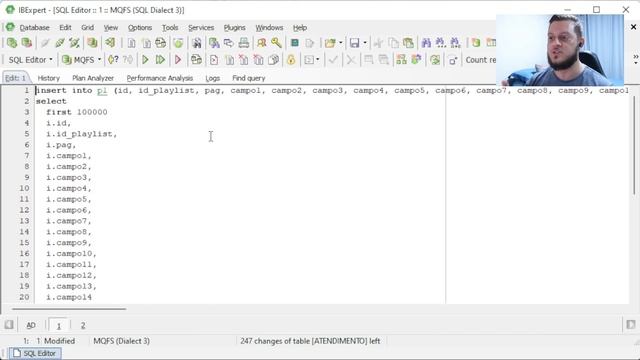Close the inner SQL Editor child window X

tap(633, 27)
